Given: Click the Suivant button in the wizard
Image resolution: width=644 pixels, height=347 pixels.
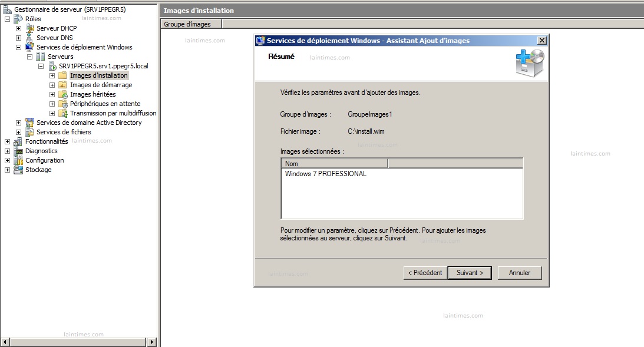Looking at the screenshot, I should [470, 273].
